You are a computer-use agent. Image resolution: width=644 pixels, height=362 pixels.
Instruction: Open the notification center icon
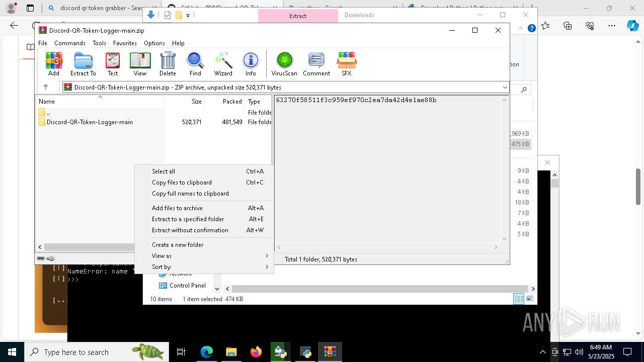pos(627,352)
